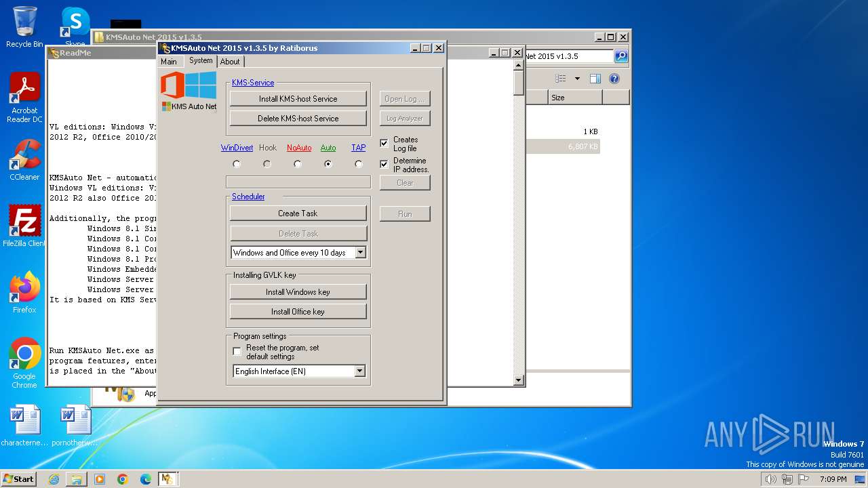Screen dimensions: 868x488
Task: Toggle the Determine IP address checkbox
Action: click(x=384, y=164)
